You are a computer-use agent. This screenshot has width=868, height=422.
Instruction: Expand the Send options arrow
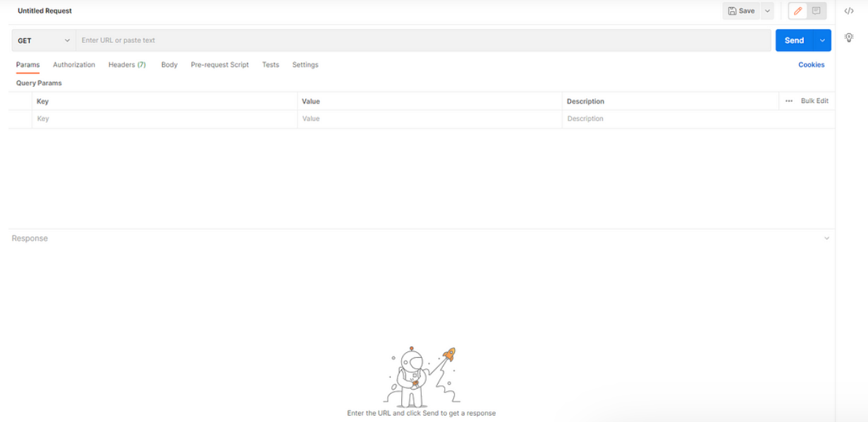pyautogui.click(x=822, y=40)
